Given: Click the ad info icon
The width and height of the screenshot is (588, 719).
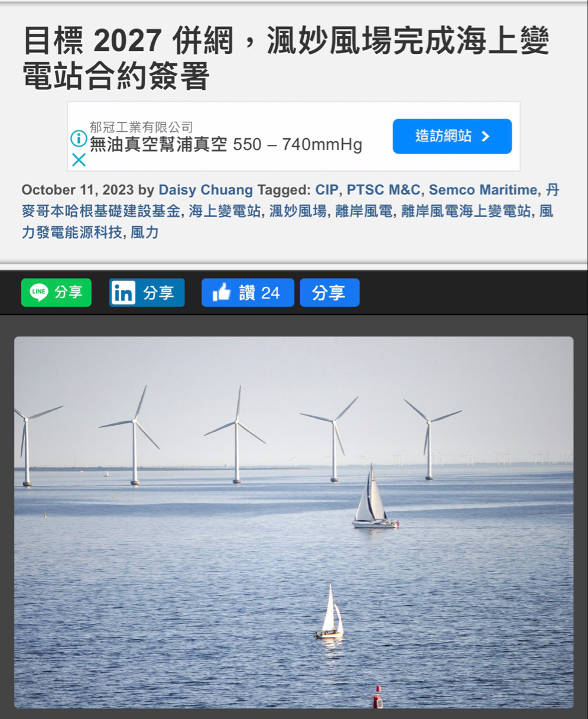Looking at the screenshot, I should (x=79, y=138).
